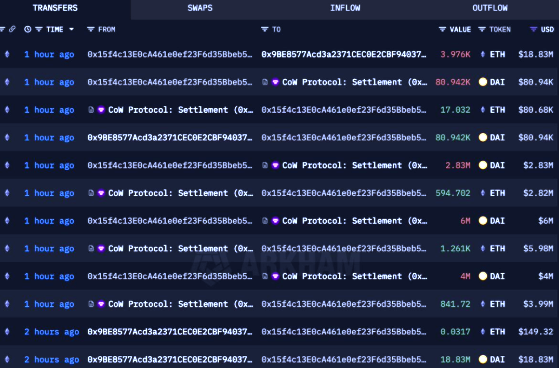Screen dimensions: 559x368
Task: Switch to the TRANSFERS tab
Action: [x=55, y=8]
